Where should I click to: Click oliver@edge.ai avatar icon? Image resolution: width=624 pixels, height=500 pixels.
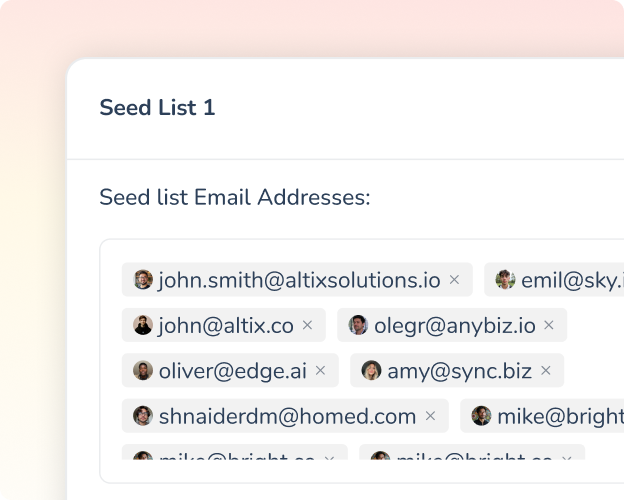tap(143, 370)
